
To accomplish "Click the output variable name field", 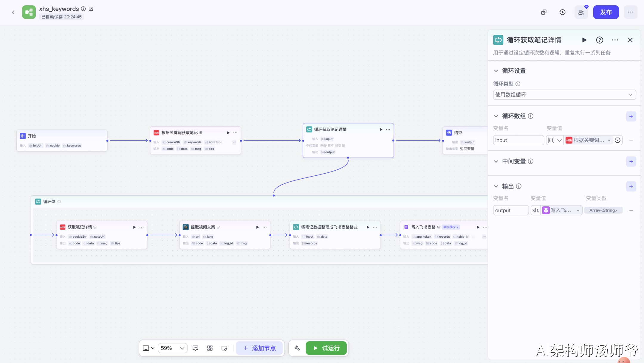I will click(510, 210).
